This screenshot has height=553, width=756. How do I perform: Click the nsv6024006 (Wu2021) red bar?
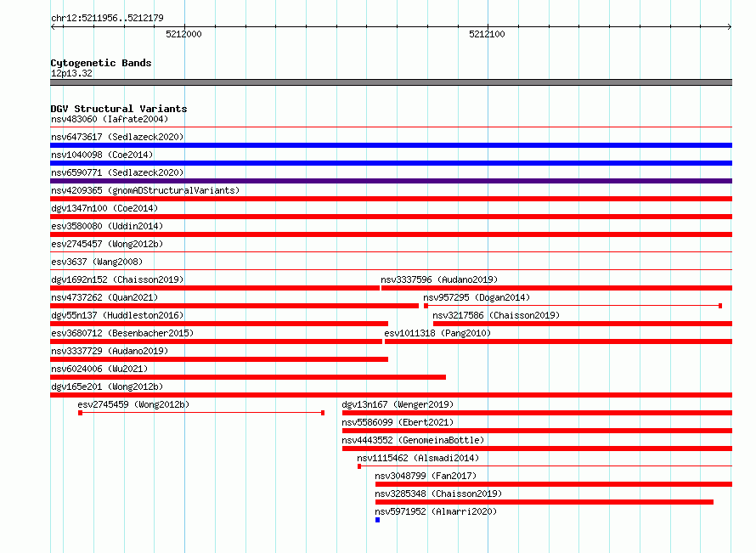[248, 377]
